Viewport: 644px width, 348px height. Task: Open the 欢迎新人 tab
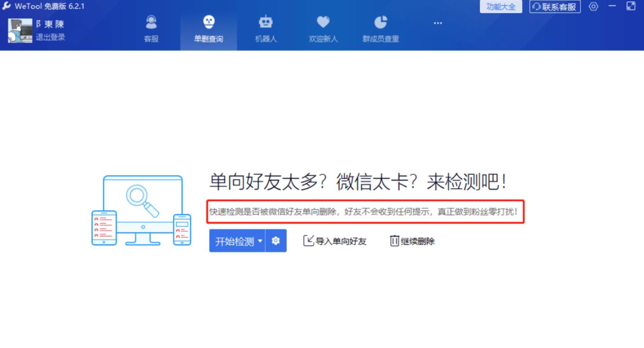click(x=323, y=29)
